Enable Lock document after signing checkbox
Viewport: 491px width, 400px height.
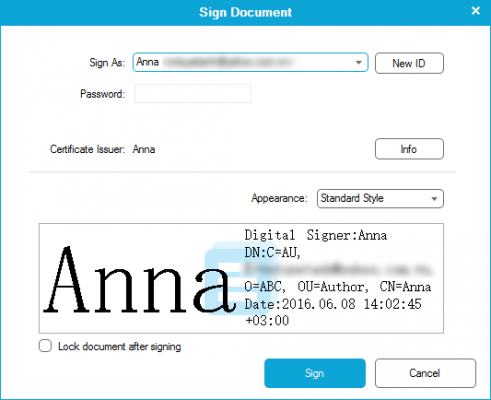pyautogui.click(x=45, y=346)
